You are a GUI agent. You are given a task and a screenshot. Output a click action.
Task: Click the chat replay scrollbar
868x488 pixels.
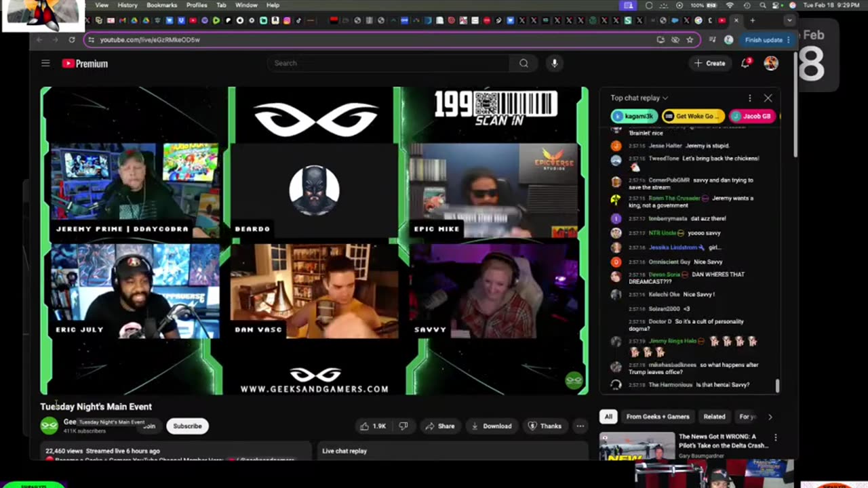pyautogui.click(x=777, y=385)
